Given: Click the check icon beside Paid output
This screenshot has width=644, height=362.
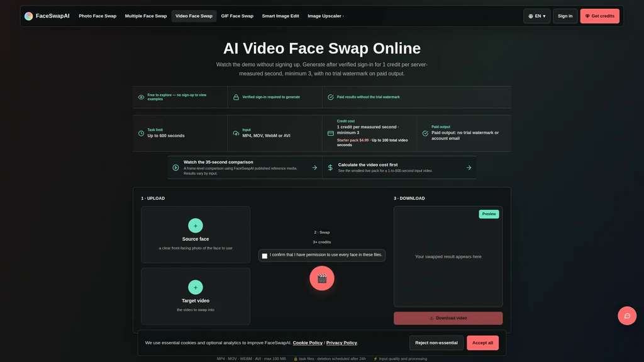Looking at the screenshot, I should (425, 133).
